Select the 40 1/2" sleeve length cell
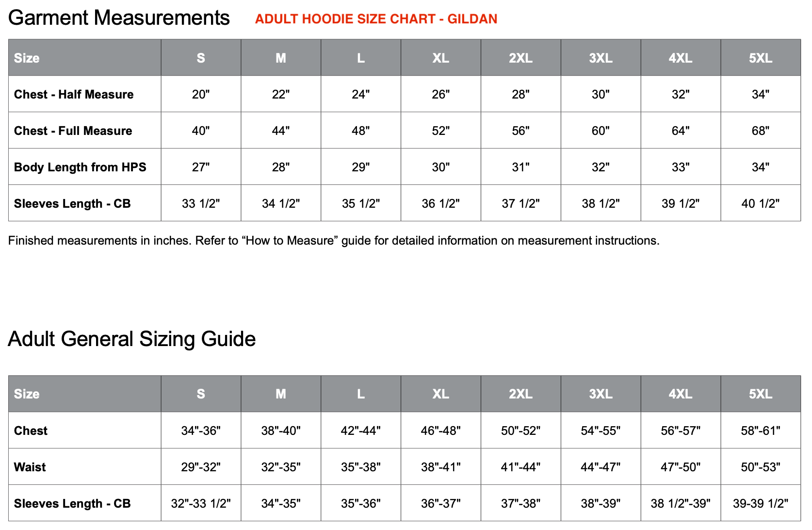The height and width of the screenshot is (530, 812). click(x=760, y=203)
